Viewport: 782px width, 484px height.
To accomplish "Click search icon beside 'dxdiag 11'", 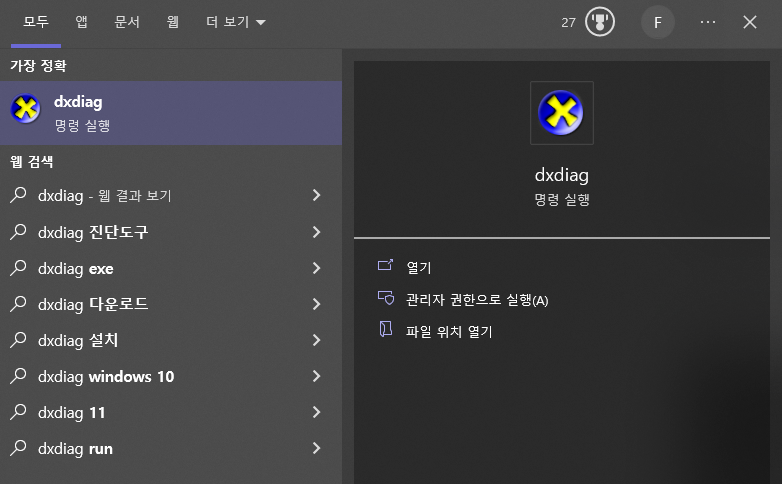I will 18,411.
